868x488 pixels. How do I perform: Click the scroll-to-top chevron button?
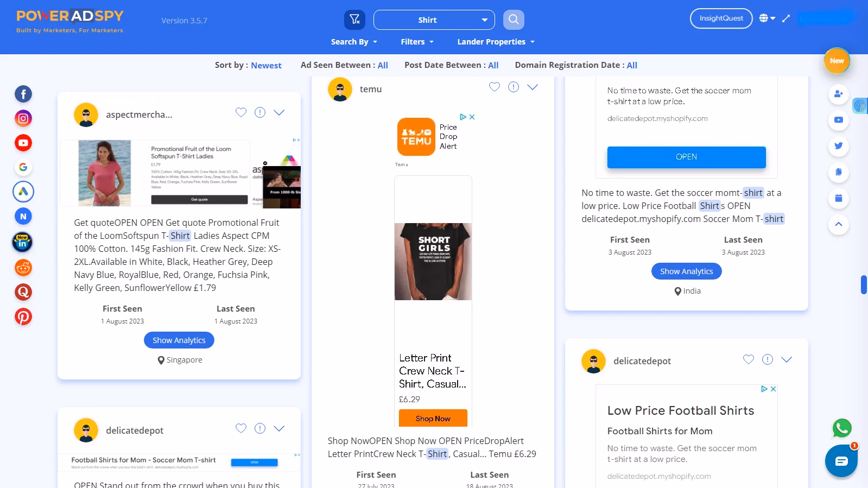click(839, 224)
